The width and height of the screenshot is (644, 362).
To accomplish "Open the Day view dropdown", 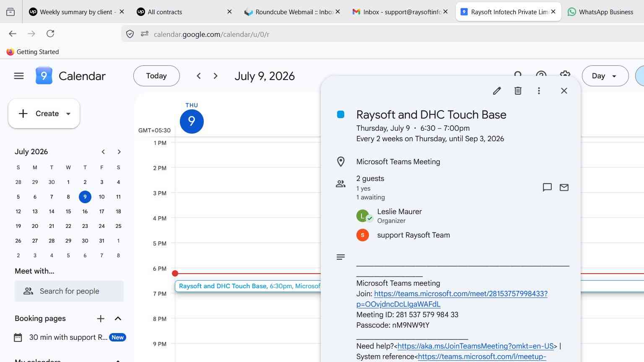I will (605, 76).
